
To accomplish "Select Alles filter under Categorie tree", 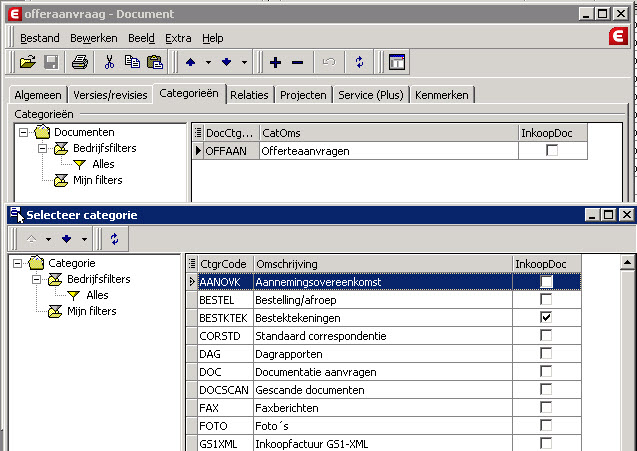I will [x=97, y=295].
